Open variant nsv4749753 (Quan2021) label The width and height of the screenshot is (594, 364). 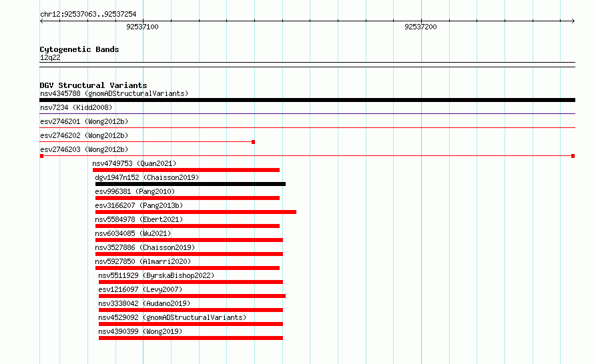tap(134, 163)
